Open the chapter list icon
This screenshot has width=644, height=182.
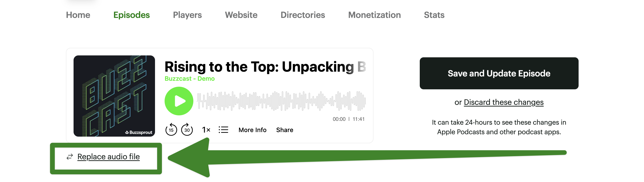[x=223, y=130]
